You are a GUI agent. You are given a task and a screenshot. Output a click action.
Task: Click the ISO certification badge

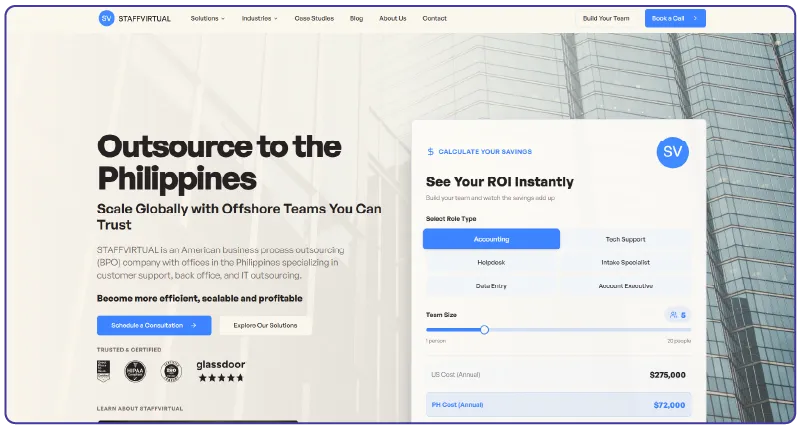point(170,371)
